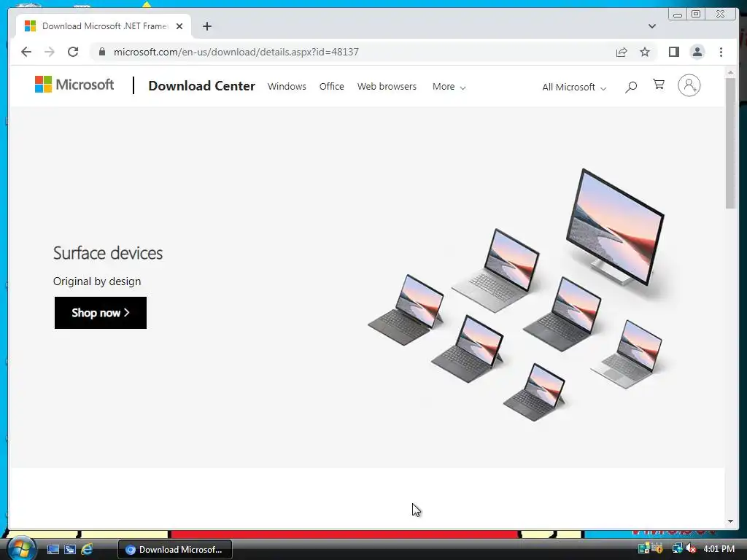This screenshot has width=747, height=560.
Task: Click the Microsoft logo
Action: [74, 85]
